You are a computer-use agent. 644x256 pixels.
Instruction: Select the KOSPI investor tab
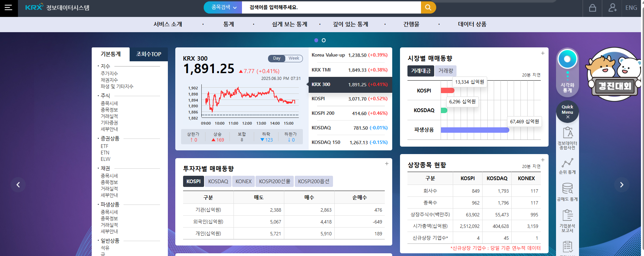pos(194,182)
